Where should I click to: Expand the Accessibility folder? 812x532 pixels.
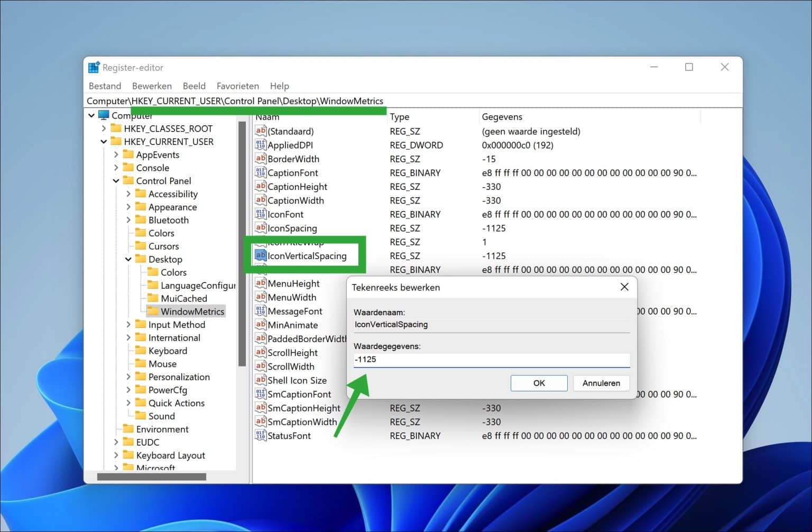128,194
